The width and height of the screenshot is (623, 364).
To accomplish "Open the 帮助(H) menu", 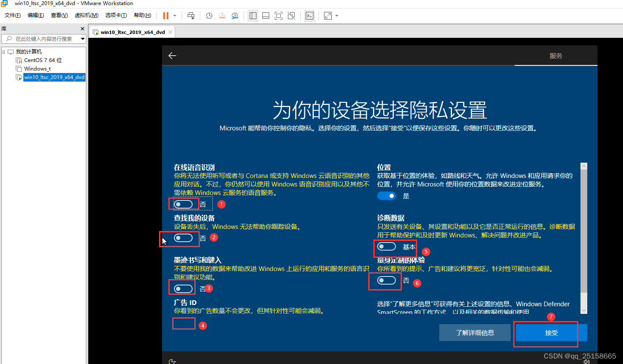I will 142,15.
